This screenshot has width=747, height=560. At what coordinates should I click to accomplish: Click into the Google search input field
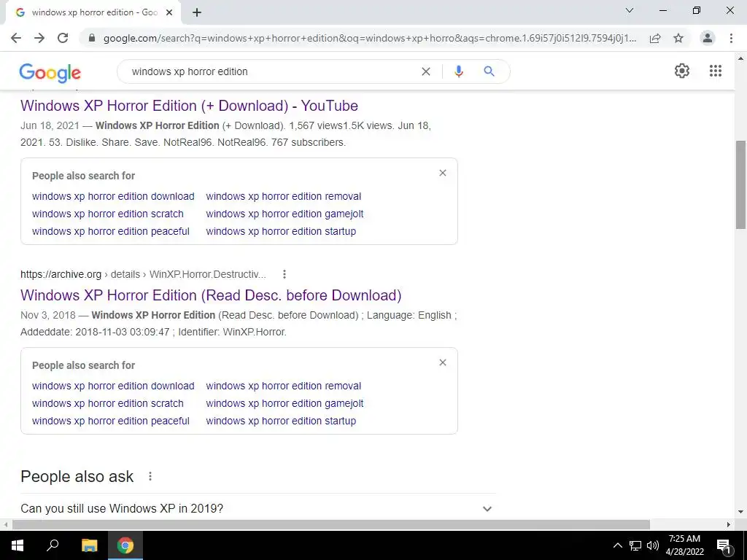271,71
